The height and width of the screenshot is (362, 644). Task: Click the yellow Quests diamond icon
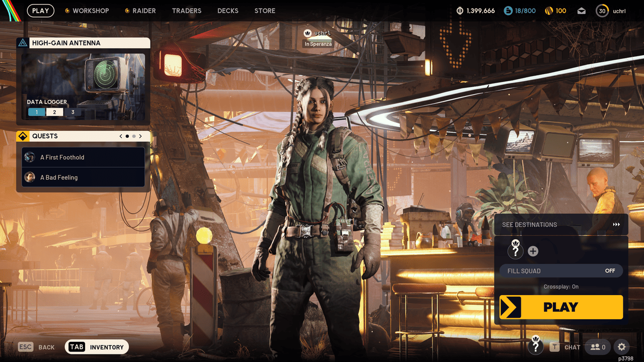coord(23,136)
